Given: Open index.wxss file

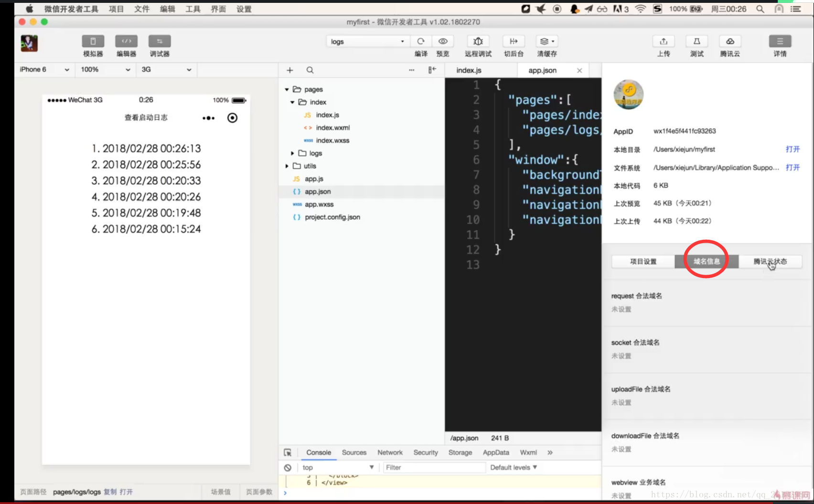Looking at the screenshot, I should click(332, 140).
